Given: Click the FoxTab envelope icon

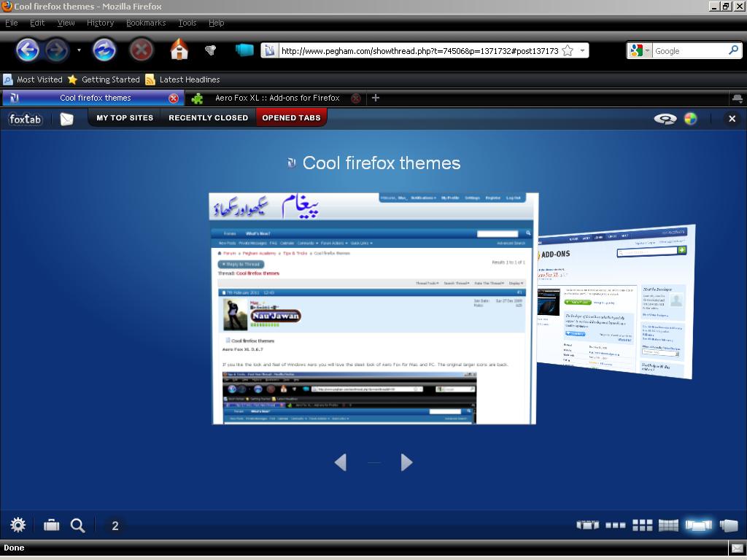Looking at the screenshot, I should [x=66, y=119].
